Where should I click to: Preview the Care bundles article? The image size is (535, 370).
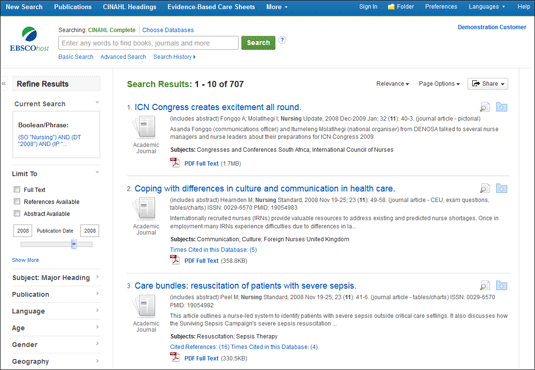[485, 285]
